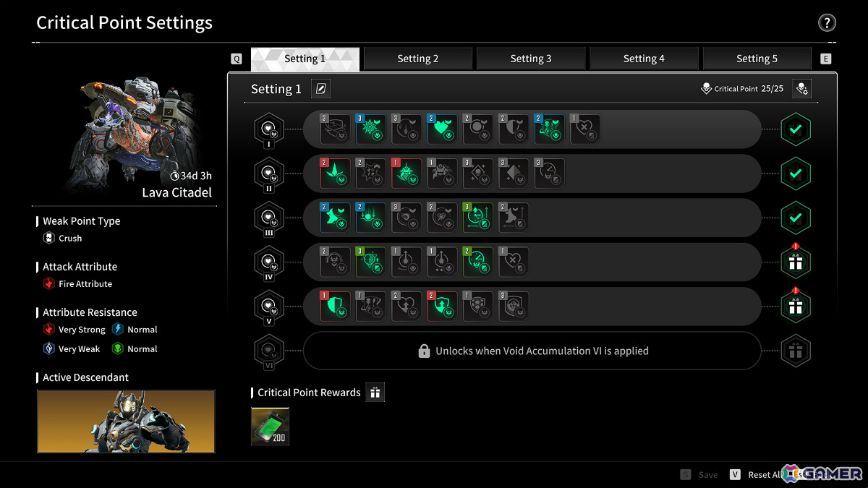The width and height of the screenshot is (868, 488).
Task: Switch to the Setting 2 tab
Action: (x=418, y=59)
